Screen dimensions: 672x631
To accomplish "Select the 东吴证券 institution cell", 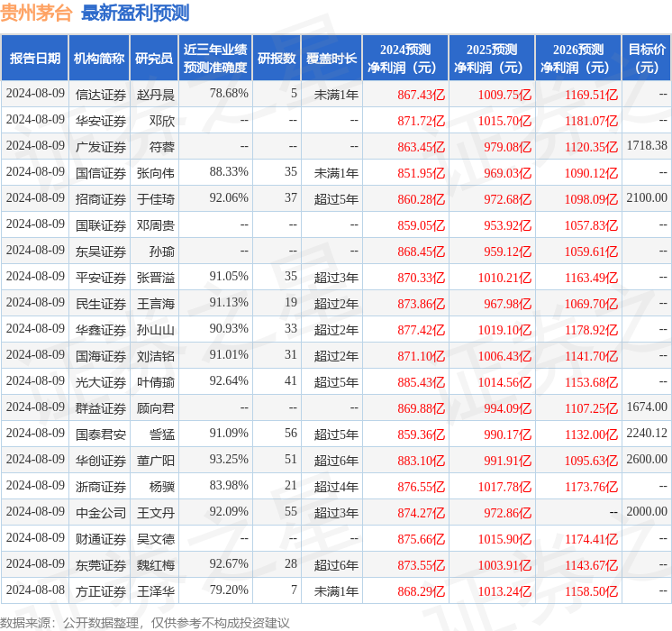I will coord(101,251).
